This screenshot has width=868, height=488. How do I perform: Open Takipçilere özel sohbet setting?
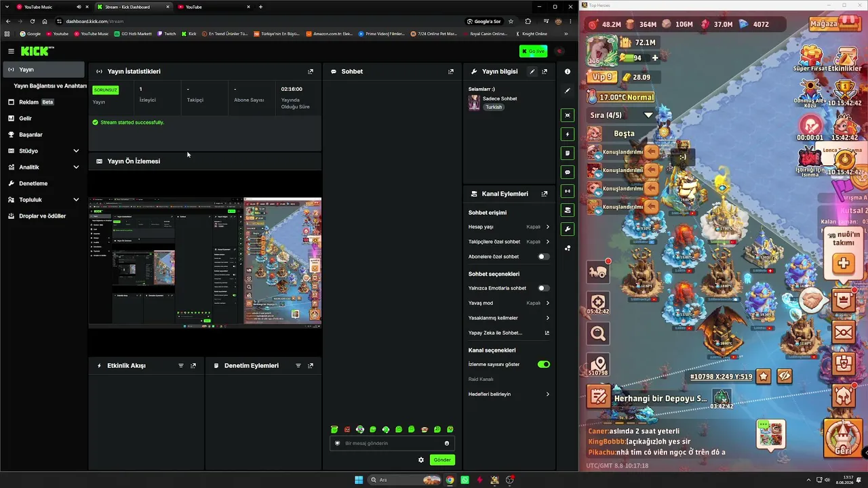(x=509, y=242)
